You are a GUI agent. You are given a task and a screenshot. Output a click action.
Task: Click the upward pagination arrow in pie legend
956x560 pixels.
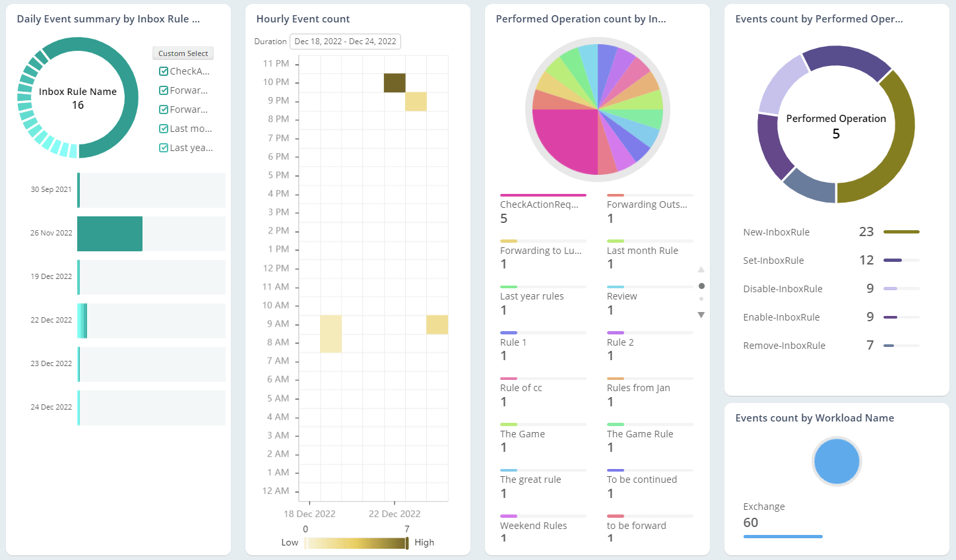701,270
